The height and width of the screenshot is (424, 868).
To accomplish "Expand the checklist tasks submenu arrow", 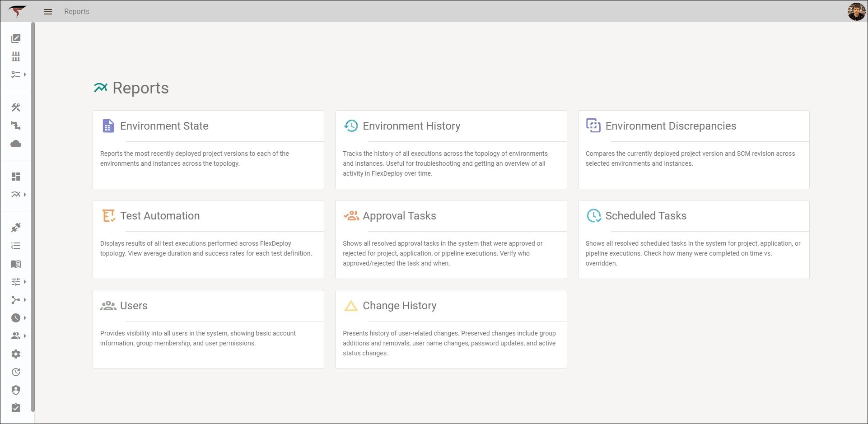I will click(25, 75).
